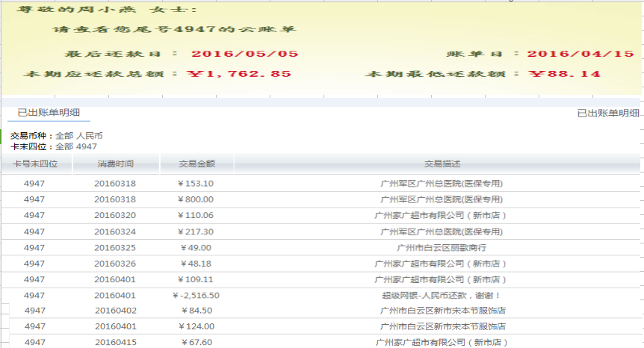Click the 最后还款日 date 2016/05/05
644x348 pixels.
pyautogui.click(x=244, y=55)
